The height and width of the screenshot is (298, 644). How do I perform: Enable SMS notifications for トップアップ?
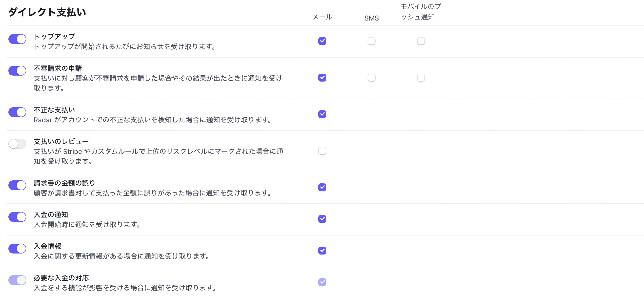372,41
